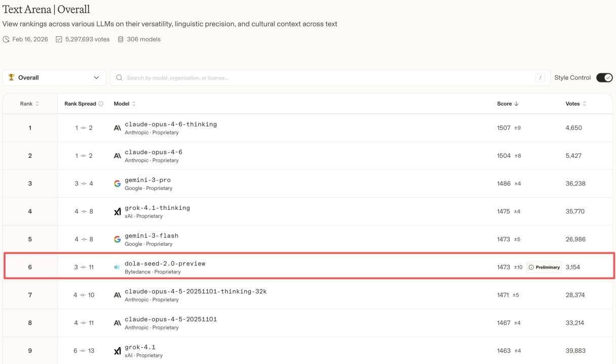Open the Overall category dropdown
Image resolution: width=616 pixels, height=364 pixels.
pos(54,78)
